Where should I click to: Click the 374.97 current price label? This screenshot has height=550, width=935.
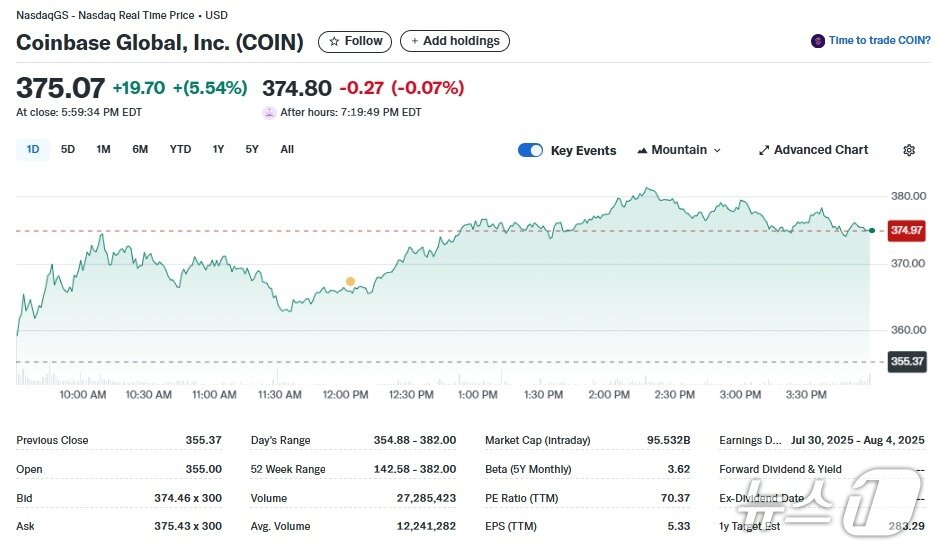tap(907, 230)
